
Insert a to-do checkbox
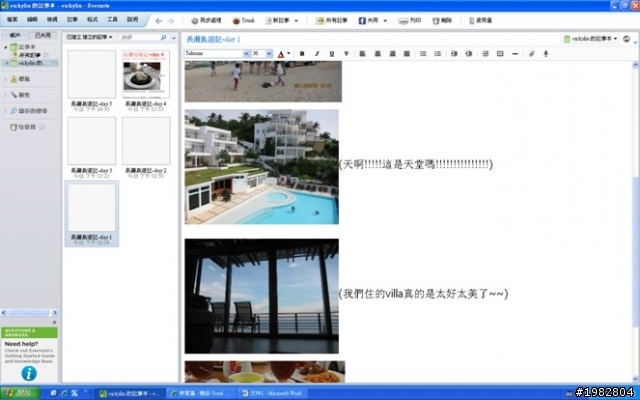[x=485, y=54]
